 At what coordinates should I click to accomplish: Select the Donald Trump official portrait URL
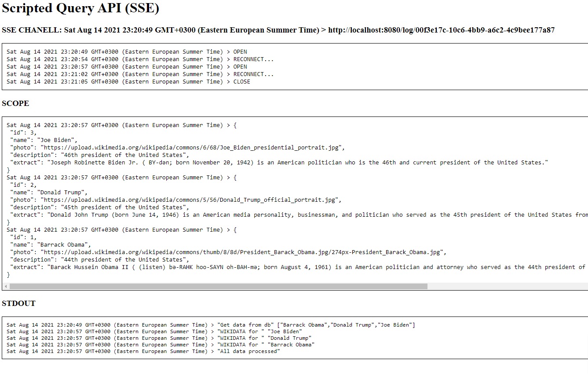point(190,200)
